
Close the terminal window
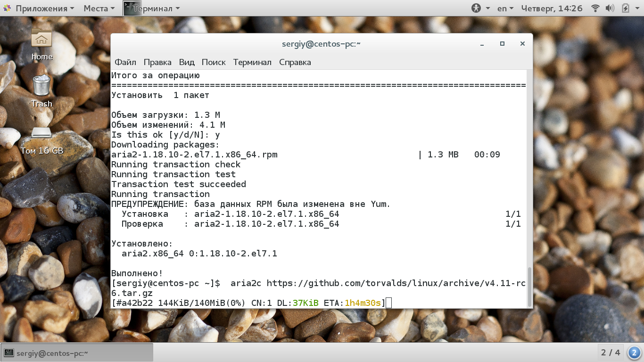click(522, 44)
